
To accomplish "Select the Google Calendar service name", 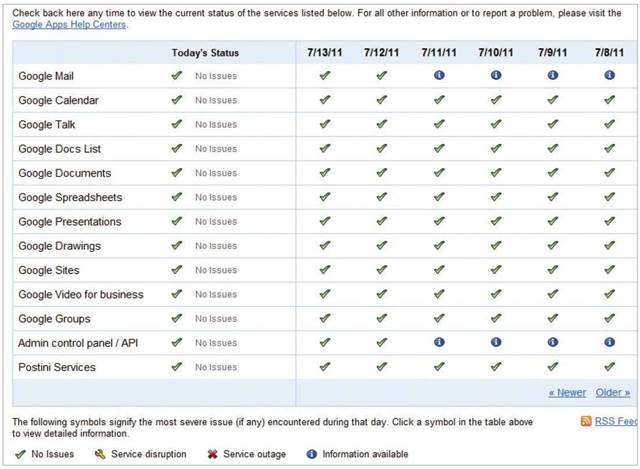I will [58, 100].
